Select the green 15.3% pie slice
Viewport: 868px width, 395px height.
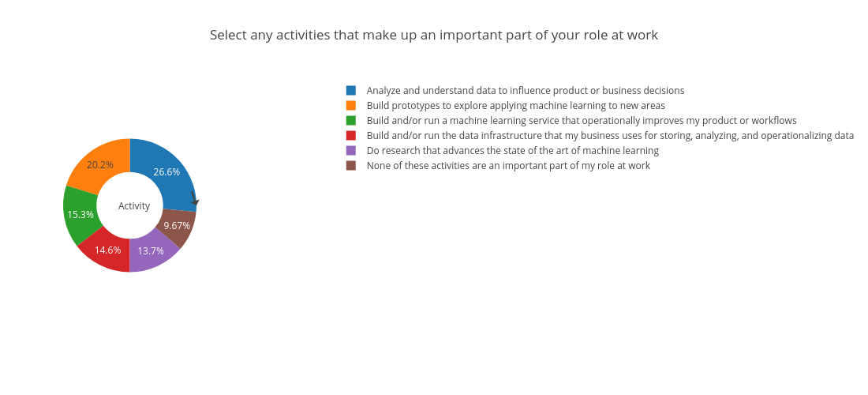[79, 216]
